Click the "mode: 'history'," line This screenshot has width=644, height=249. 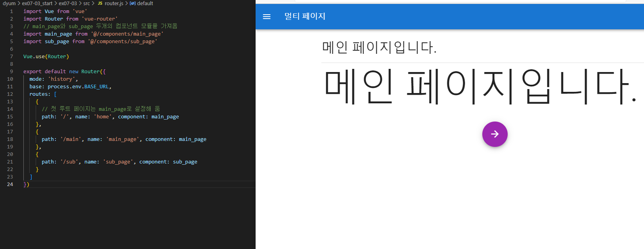[x=54, y=79]
